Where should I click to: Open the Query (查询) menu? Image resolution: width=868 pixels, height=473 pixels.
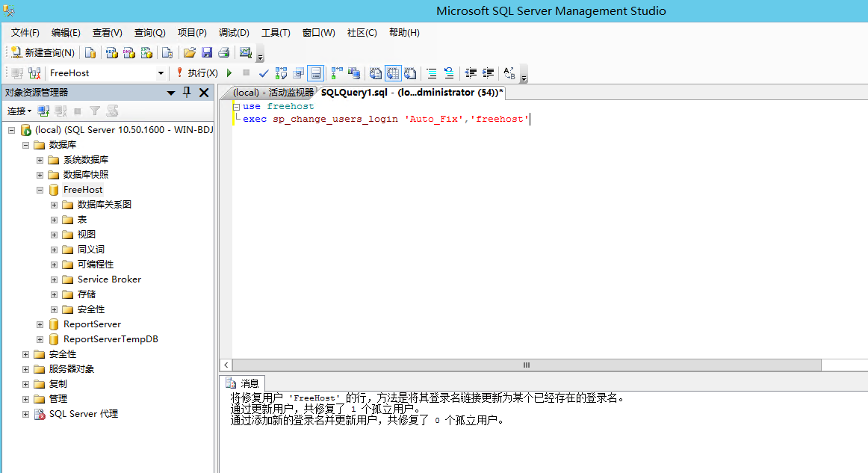(149, 33)
